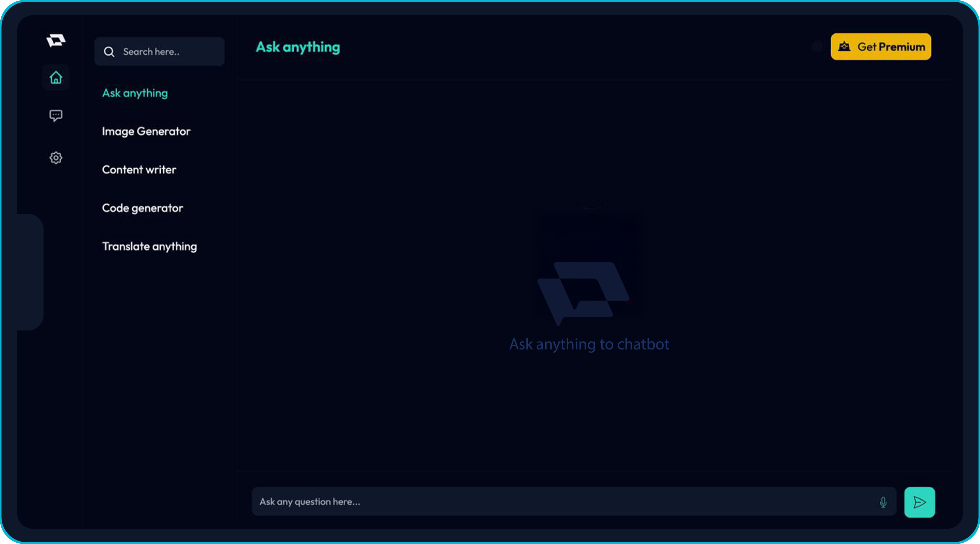
Task: Click the app logo in sidebar
Action: (x=56, y=40)
